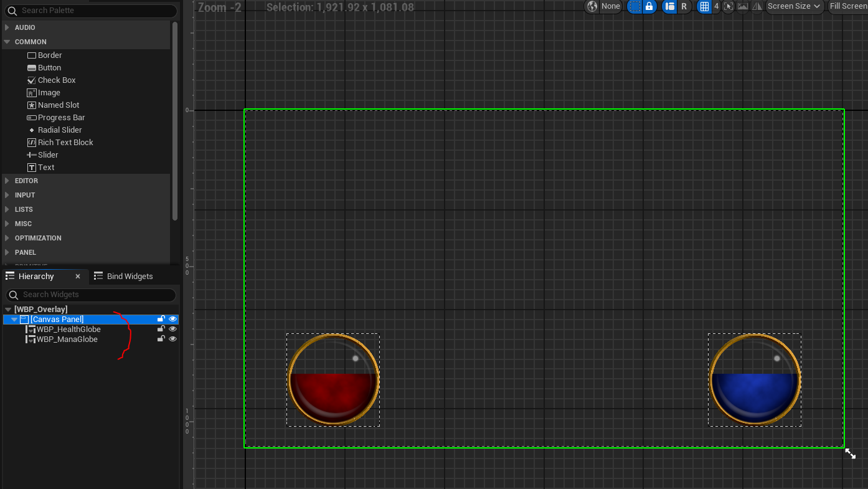This screenshot has width=868, height=489.
Task: Open the Screen Size dropdown
Action: (x=794, y=6)
